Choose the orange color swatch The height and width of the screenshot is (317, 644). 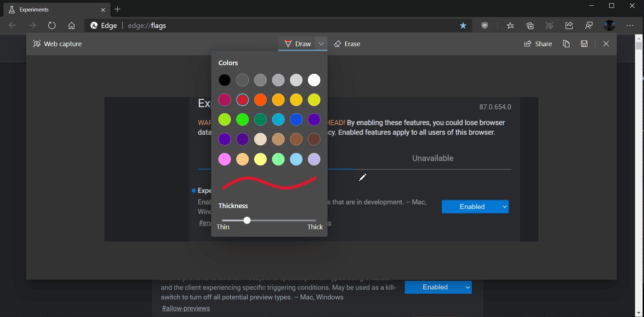[x=260, y=100]
